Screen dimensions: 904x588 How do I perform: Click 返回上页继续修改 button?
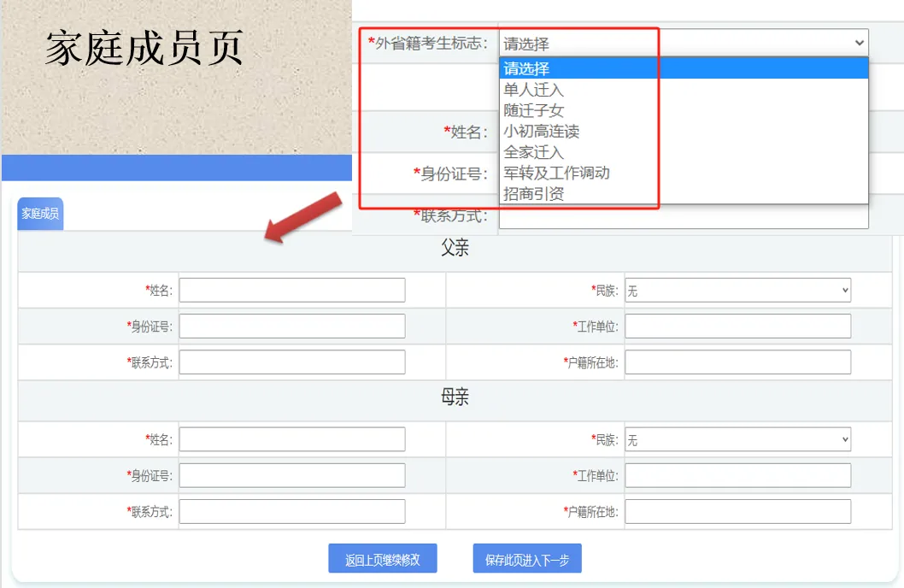pyautogui.click(x=383, y=558)
